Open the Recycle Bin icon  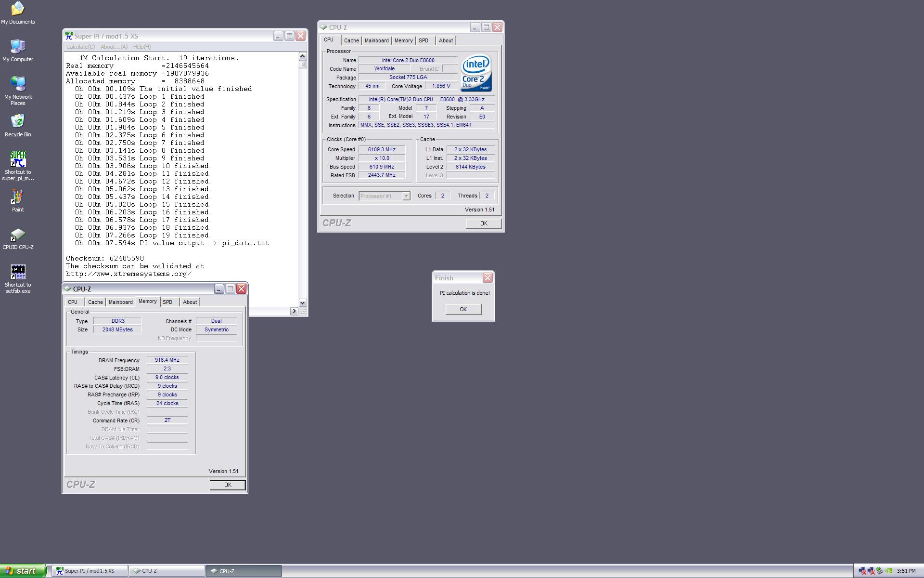pos(18,126)
